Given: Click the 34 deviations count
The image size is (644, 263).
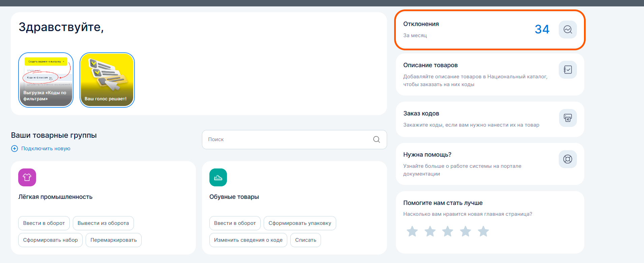Looking at the screenshot, I should 542,29.
